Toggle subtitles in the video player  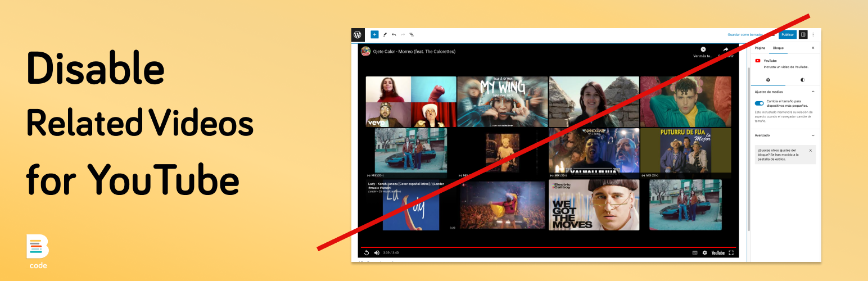[x=694, y=253]
